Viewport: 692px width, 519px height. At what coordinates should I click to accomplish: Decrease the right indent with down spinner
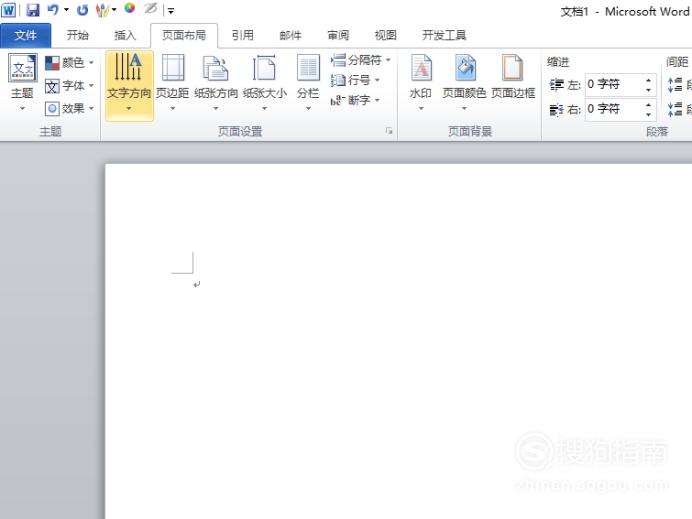click(x=648, y=115)
